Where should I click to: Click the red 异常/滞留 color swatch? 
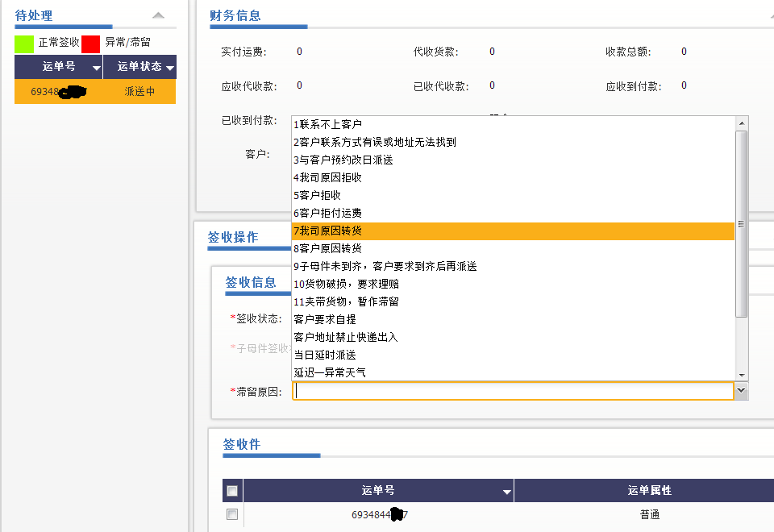[x=90, y=43]
